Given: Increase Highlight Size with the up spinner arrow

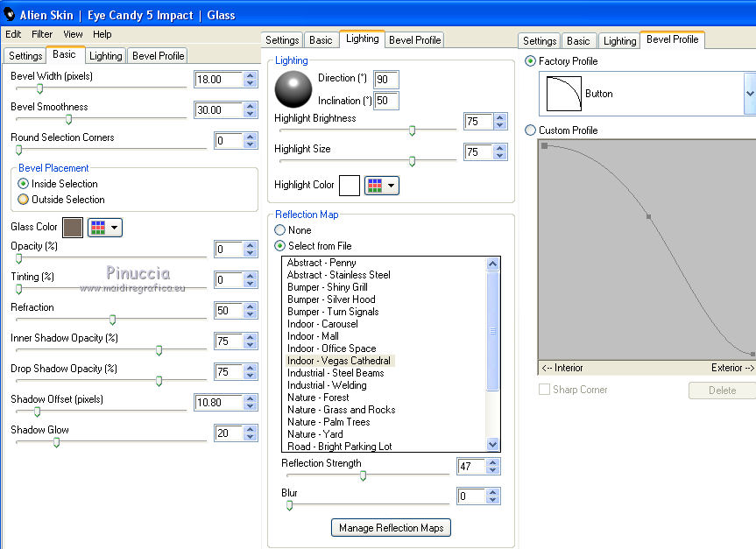Looking at the screenshot, I should point(500,148).
